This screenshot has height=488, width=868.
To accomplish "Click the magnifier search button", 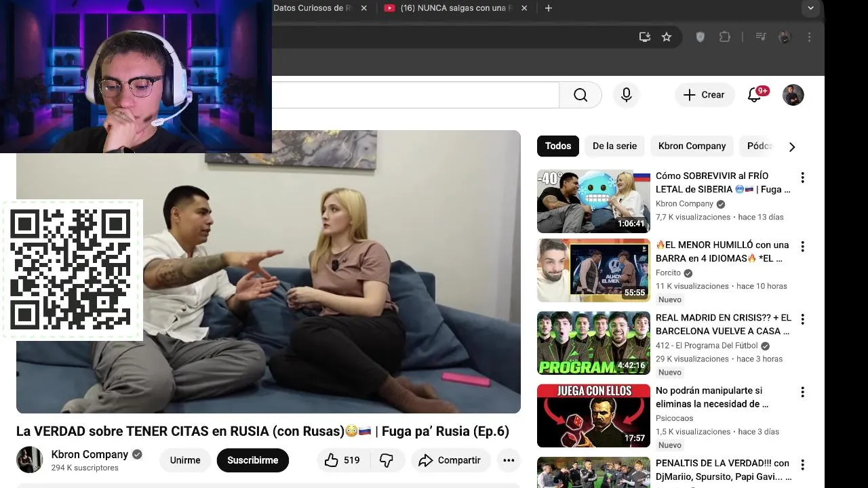I will tap(580, 95).
